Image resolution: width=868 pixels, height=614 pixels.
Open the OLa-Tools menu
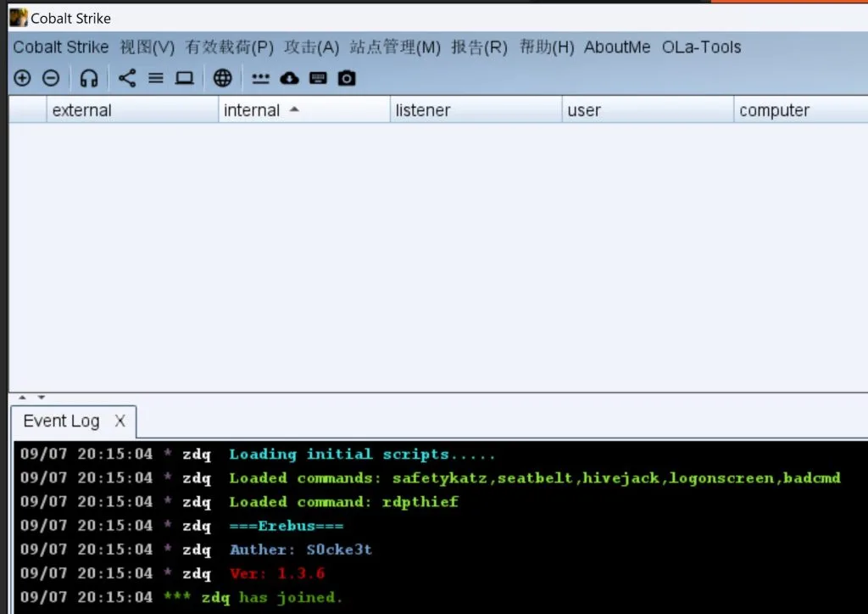click(x=701, y=47)
